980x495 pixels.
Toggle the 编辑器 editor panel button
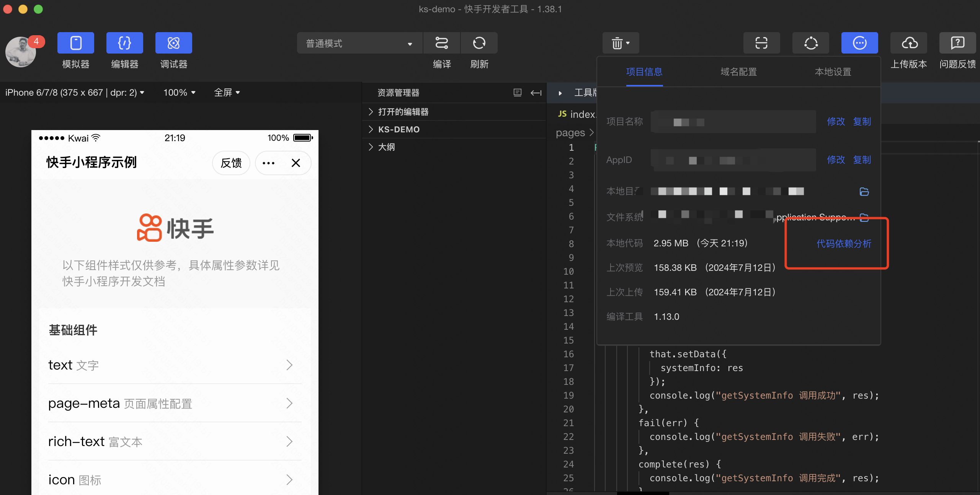(125, 43)
